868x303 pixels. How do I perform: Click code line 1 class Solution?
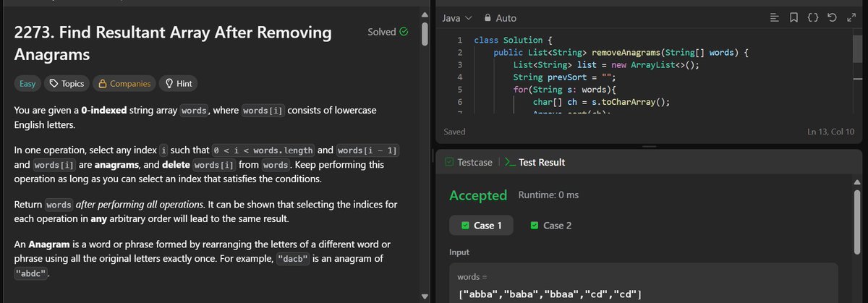pyautogui.click(x=514, y=39)
